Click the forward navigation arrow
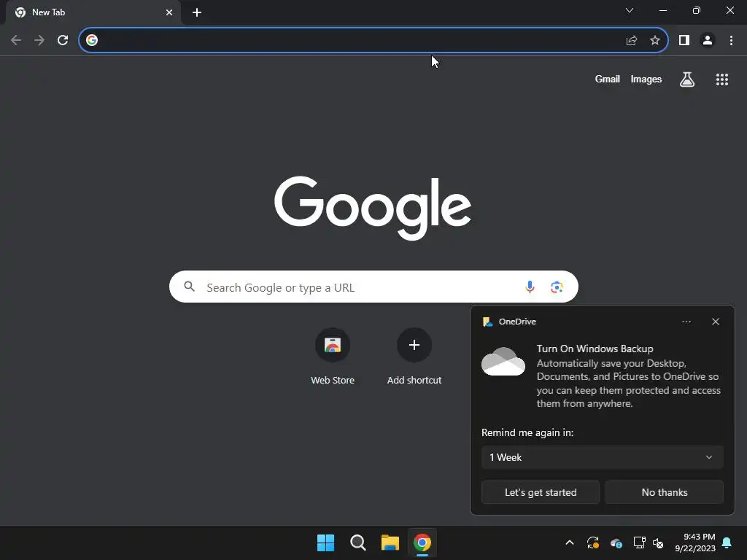Viewport: 747px width, 560px height. coord(39,40)
